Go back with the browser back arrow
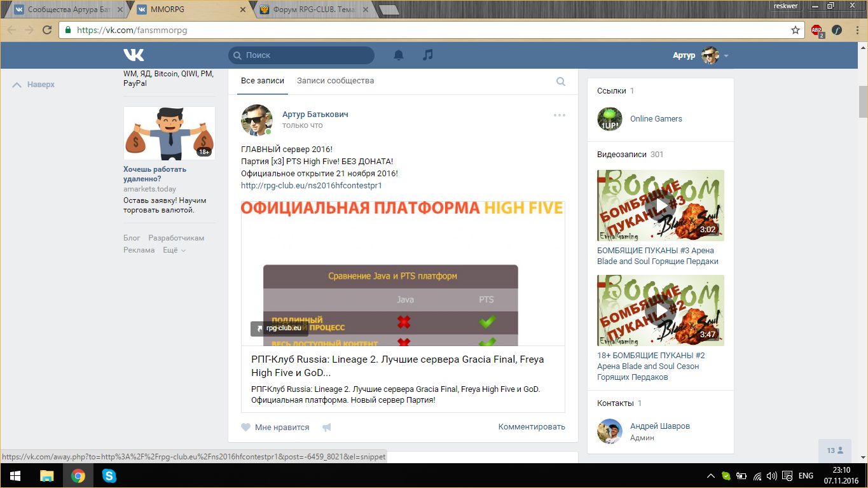868x488 pixels. tap(11, 30)
